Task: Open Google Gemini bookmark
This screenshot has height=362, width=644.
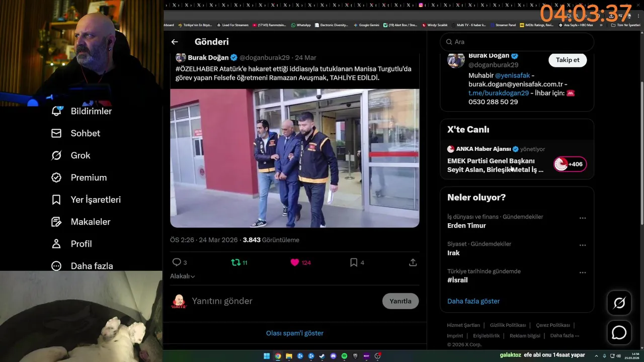Action: (x=366, y=25)
